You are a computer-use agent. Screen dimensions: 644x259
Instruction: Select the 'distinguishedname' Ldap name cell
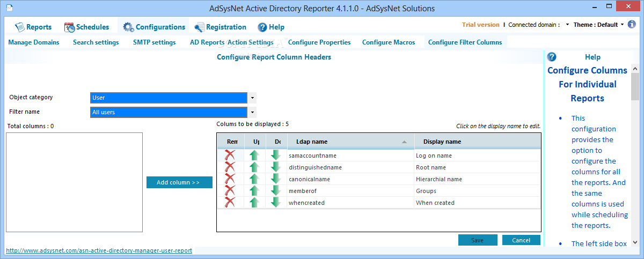[x=350, y=167]
